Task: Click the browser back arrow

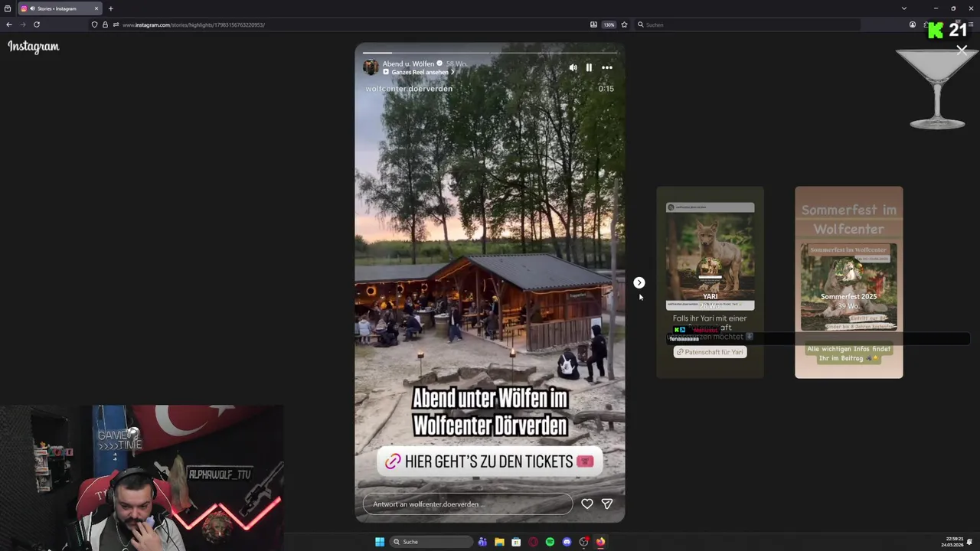Action: (x=9, y=24)
